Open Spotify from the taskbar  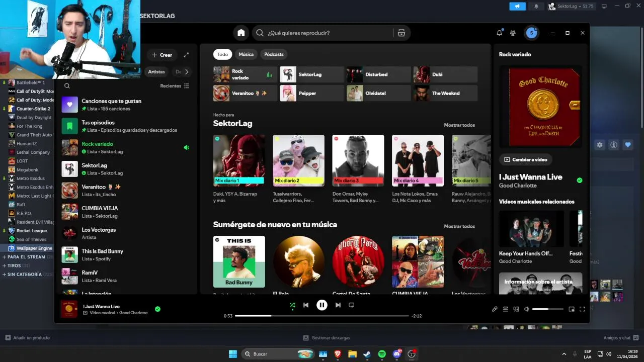click(382, 354)
